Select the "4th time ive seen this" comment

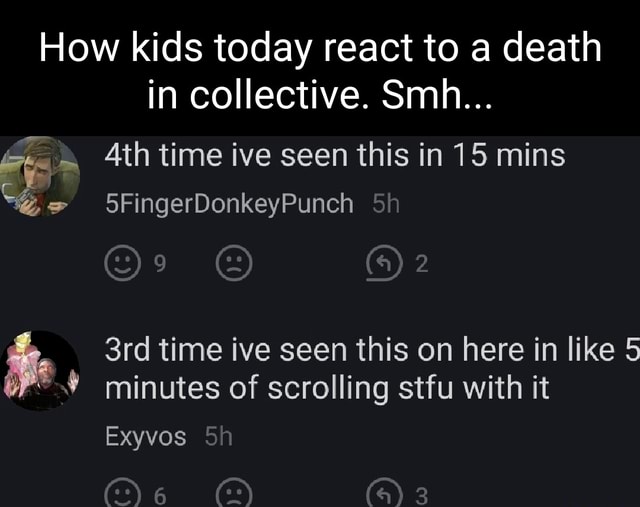tap(334, 157)
